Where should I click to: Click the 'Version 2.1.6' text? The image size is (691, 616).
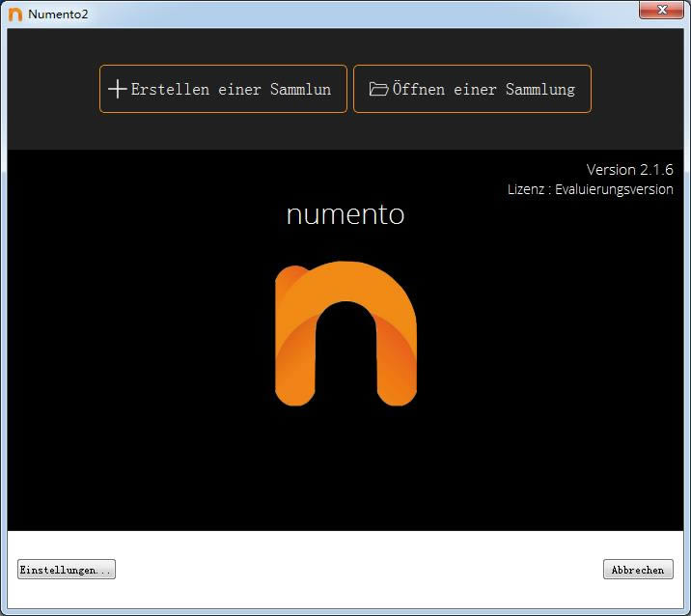[629, 170]
